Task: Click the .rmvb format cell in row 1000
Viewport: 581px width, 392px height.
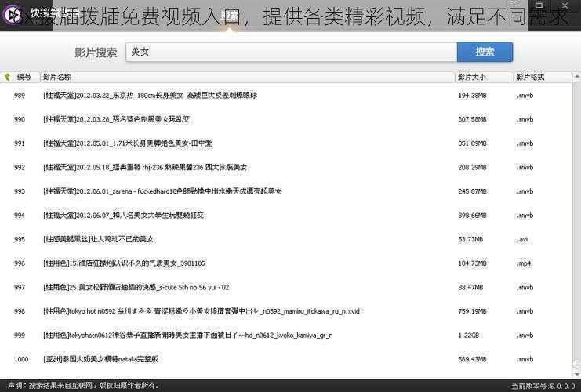Action: 525,359
